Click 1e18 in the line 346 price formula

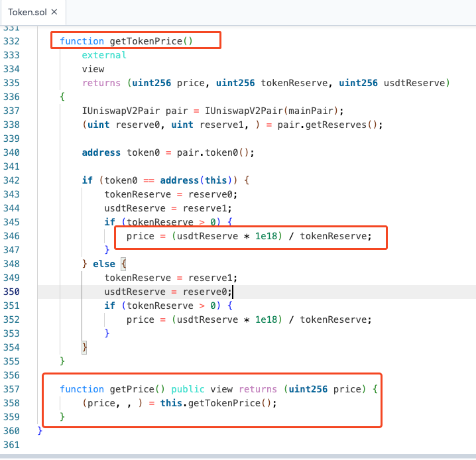266,236
